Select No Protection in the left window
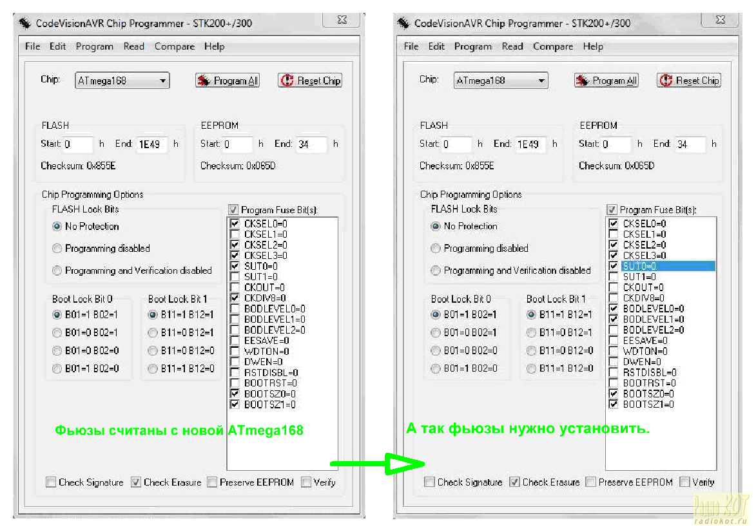The width and height of the screenshot is (756, 532). tap(57, 226)
